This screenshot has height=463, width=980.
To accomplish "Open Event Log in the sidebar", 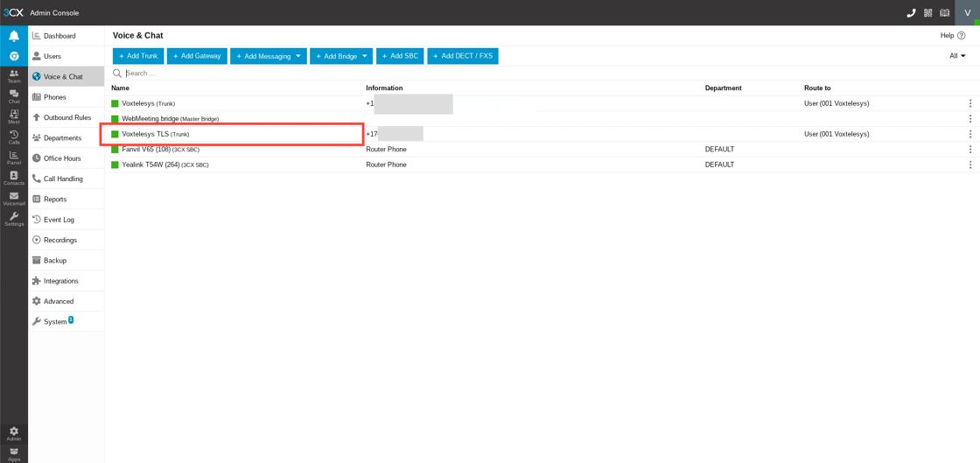I will pyautogui.click(x=66, y=220).
